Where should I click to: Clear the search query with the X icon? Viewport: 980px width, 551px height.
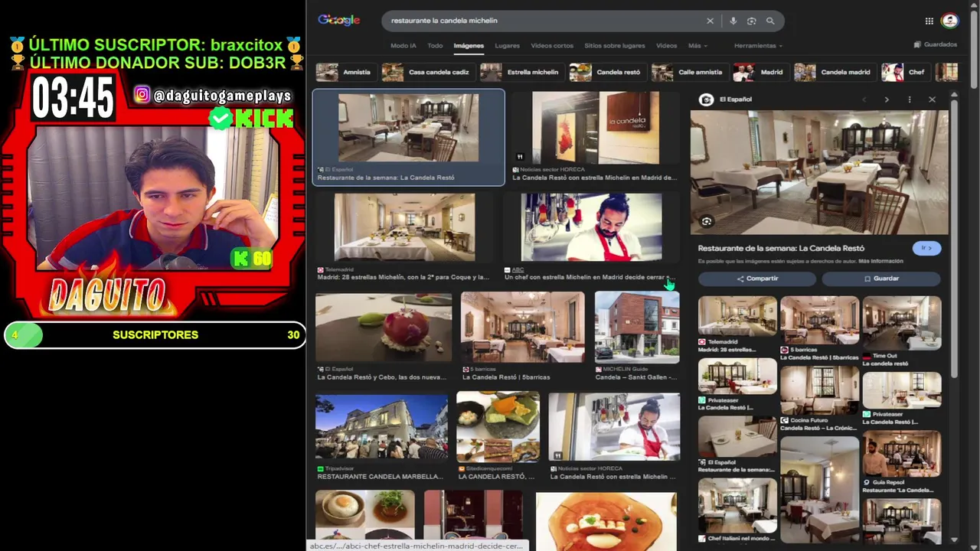click(x=710, y=21)
